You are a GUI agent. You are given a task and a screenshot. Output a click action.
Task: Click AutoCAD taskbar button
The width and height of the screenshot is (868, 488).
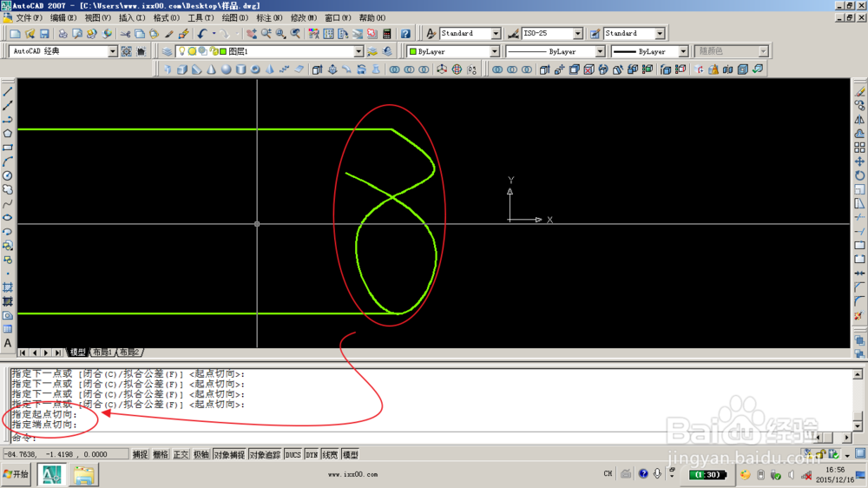(52, 475)
